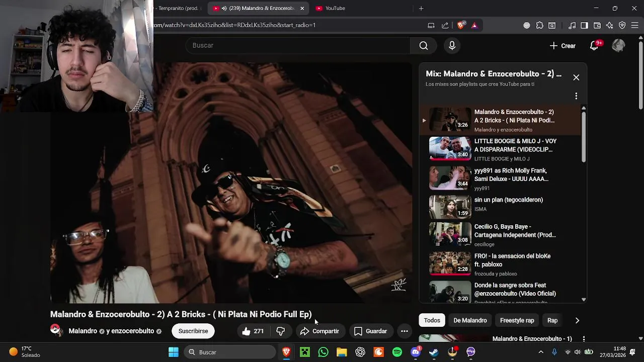Play 'FRO! - la sensacion del bloKe' item
Screen dimensions: 644x362
click(x=500, y=264)
